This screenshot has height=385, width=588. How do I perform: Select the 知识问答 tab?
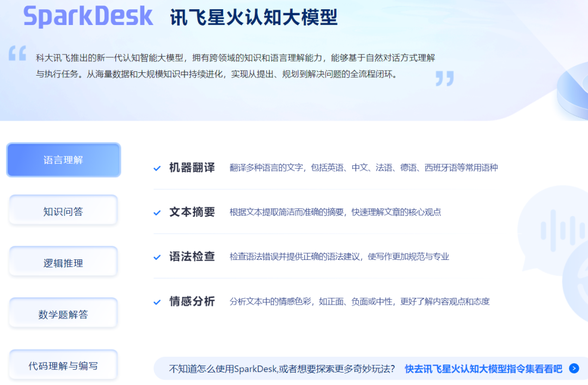pos(63,210)
